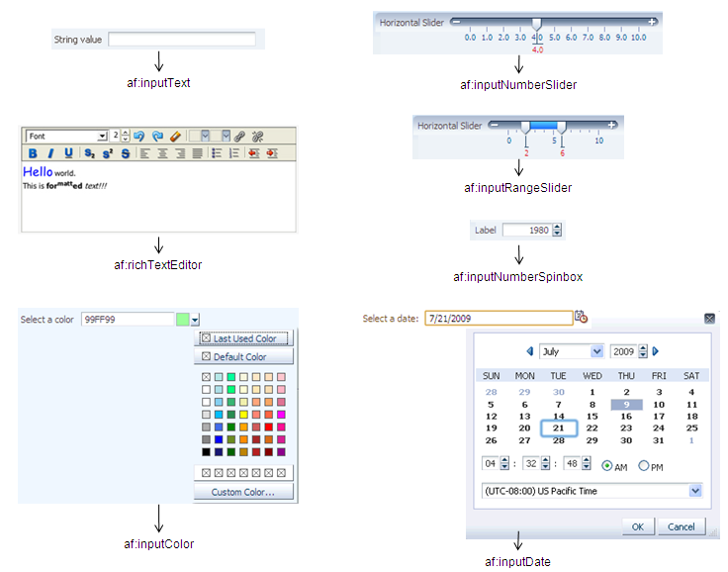Viewport: 728px width, 572px height.
Task: Adjust the seconds 48 spinner
Action: tap(587, 463)
